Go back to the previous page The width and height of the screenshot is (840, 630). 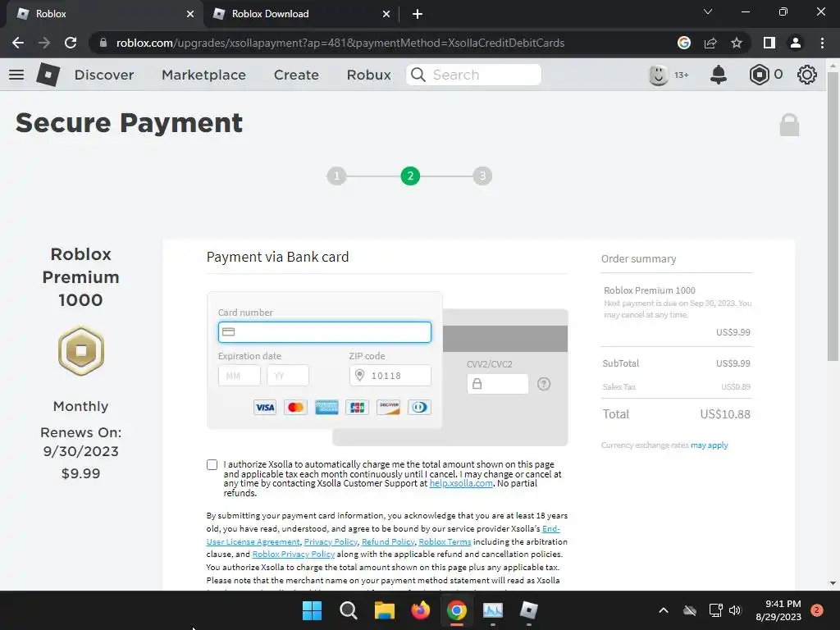[x=18, y=43]
